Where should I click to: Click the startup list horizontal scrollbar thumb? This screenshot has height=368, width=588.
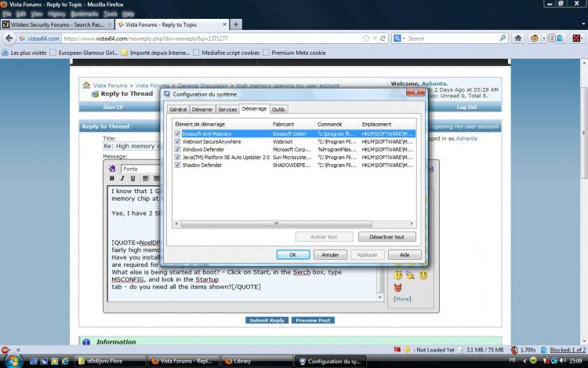[277, 224]
